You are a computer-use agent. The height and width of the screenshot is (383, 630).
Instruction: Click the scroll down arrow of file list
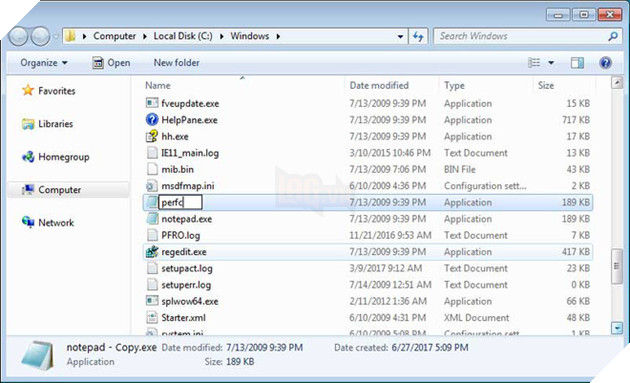pos(617,328)
